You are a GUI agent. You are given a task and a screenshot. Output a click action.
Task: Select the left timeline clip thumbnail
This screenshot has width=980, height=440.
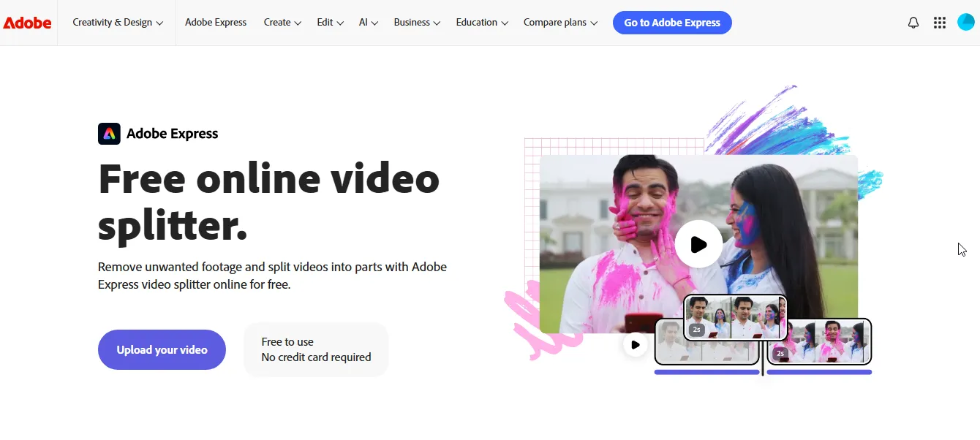click(x=706, y=342)
